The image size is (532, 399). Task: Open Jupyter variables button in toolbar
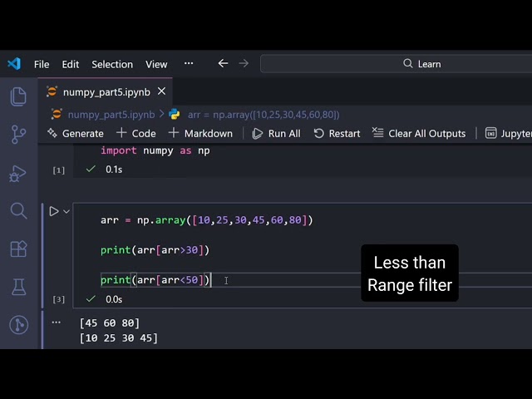(508, 133)
